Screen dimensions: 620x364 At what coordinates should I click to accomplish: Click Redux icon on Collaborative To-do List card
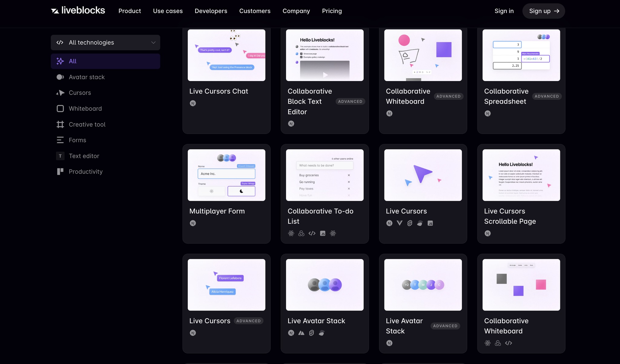tap(301, 233)
